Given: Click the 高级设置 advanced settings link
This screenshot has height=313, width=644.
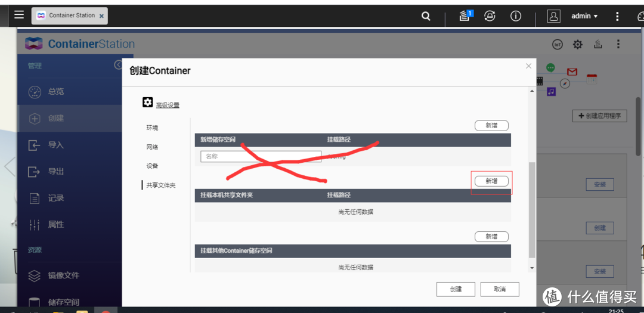Looking at the screenshot, I should (x=168, y=105).
